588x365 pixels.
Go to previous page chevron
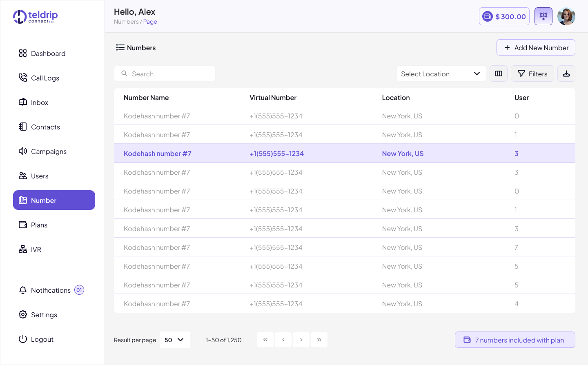point(283,340)
